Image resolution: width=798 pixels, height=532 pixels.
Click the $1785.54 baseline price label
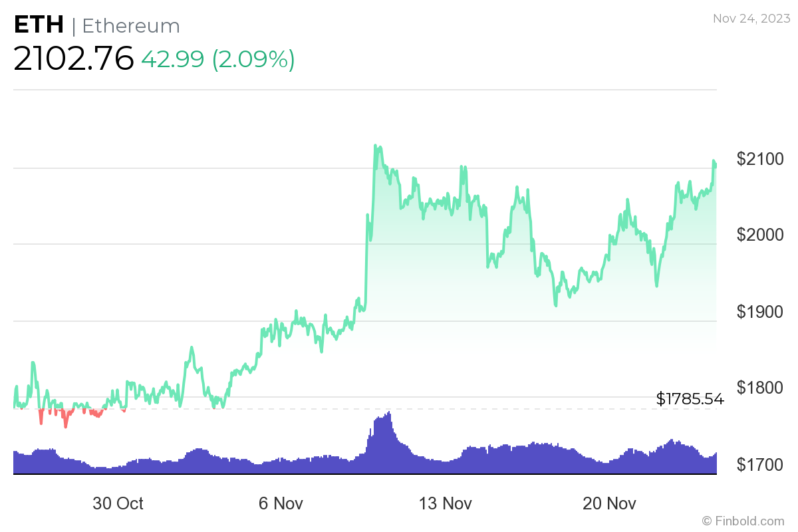690,399
